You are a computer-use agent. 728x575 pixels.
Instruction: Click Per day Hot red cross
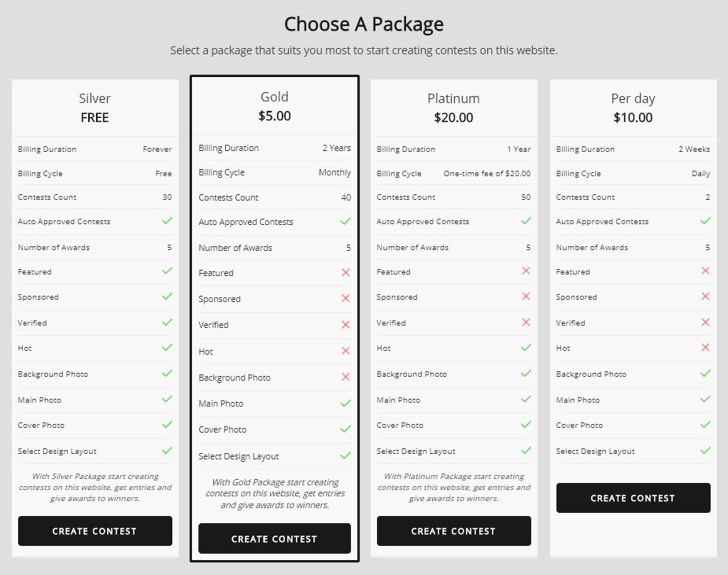(x=705, y=348)
